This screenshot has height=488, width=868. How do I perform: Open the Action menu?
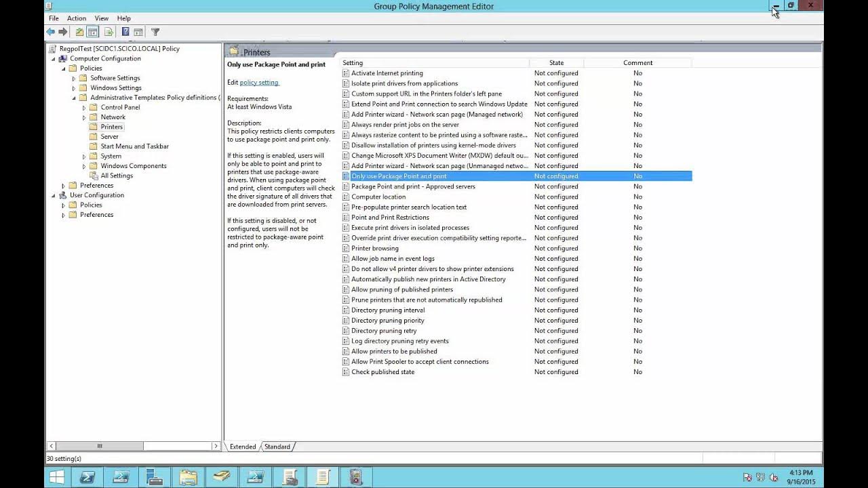click(76, 18)
